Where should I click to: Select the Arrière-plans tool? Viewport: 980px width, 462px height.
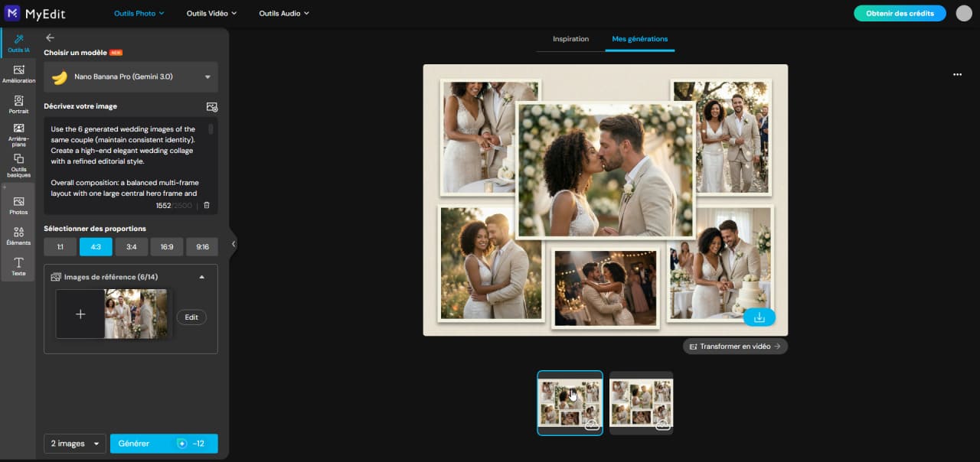tap(18, 136)
